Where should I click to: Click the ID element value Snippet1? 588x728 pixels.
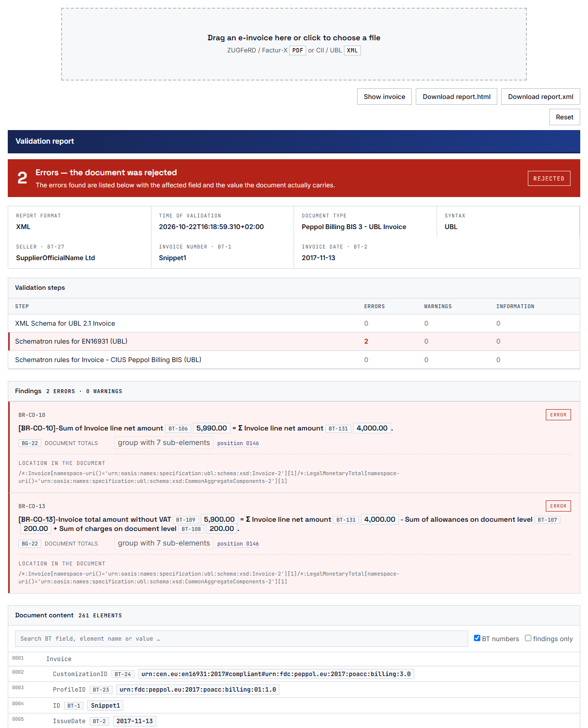pyautogui.click(x=105, y=706)
